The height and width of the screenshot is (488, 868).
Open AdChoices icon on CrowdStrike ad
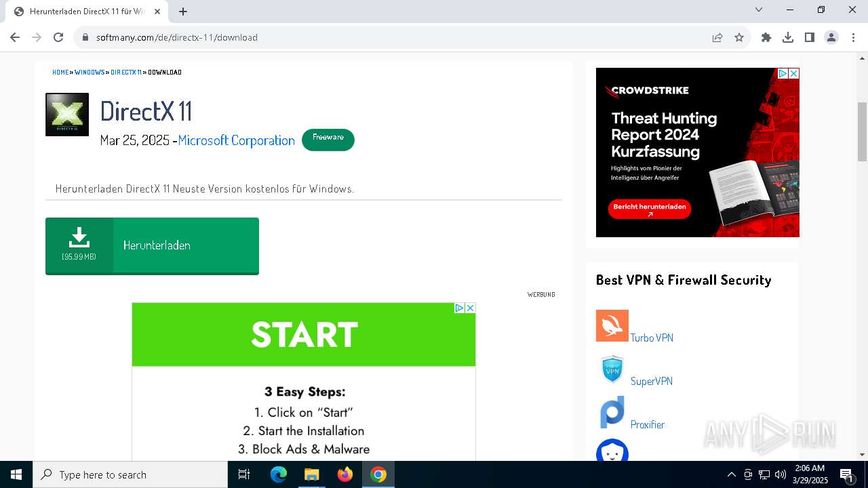[x=783, y=73]
